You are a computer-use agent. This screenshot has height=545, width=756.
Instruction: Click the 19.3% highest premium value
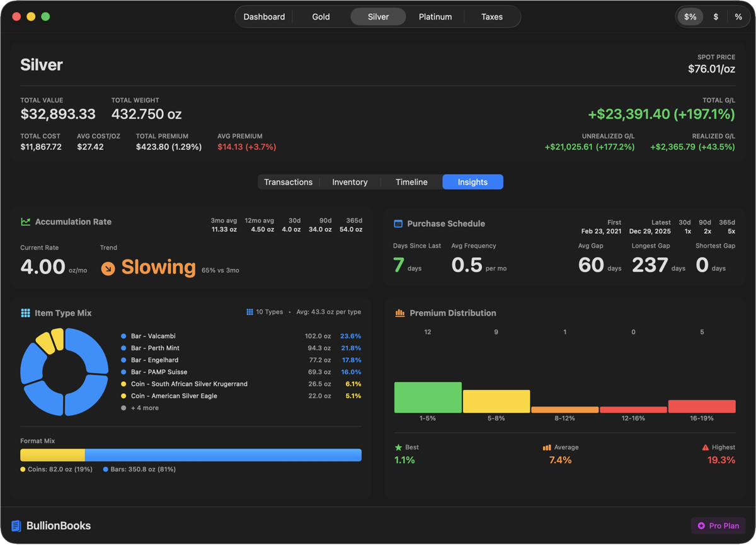pos(721,460)
